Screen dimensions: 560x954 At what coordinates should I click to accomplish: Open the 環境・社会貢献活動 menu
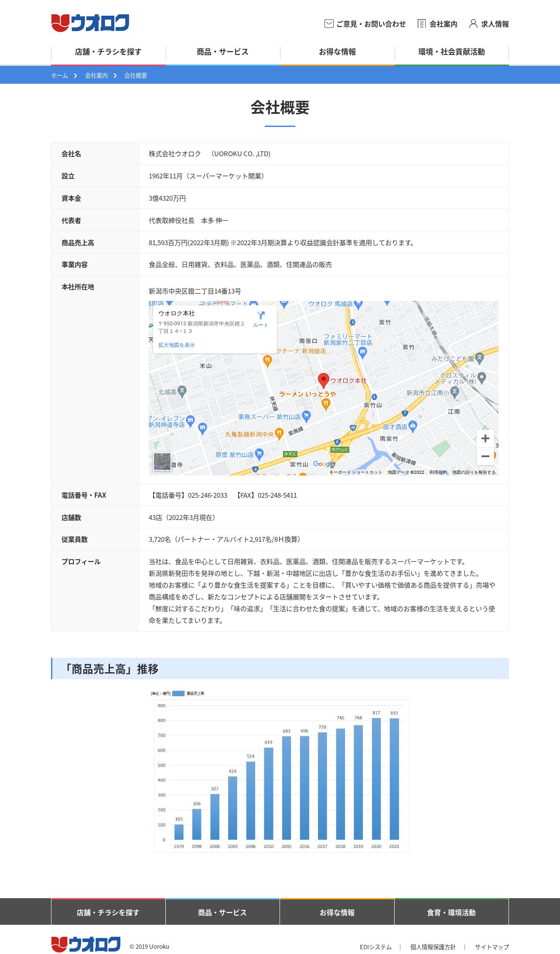[x=452, y=52]
